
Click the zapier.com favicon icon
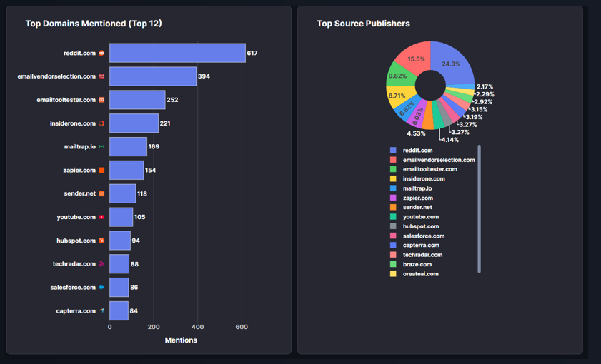tap(101, 170)
